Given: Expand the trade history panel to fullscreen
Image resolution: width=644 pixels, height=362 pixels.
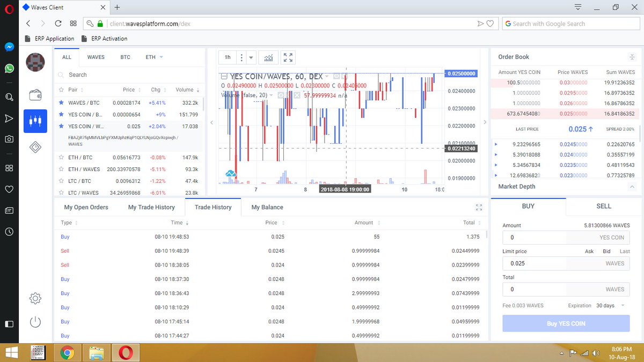Looking at the screenshot, I should coord(479,207).
